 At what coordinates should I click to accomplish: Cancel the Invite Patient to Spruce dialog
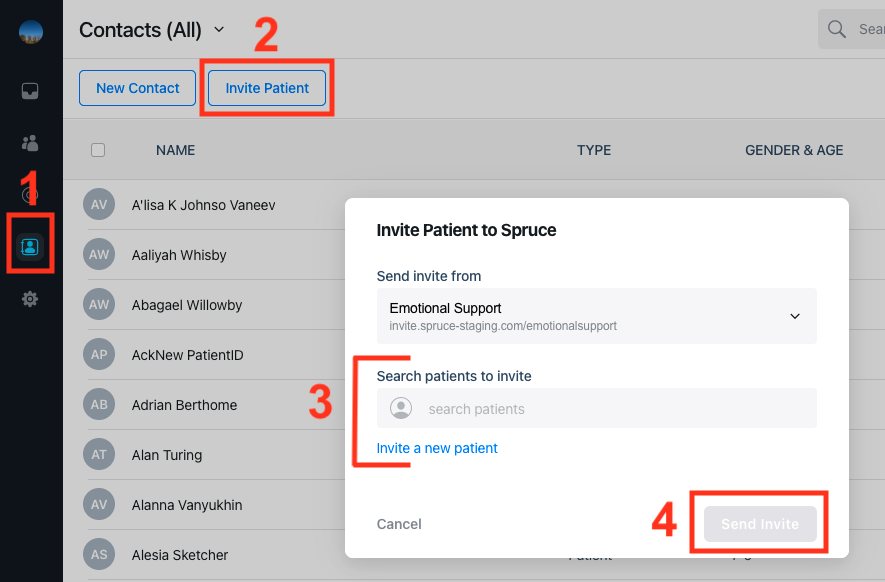[x=399, y=523]
